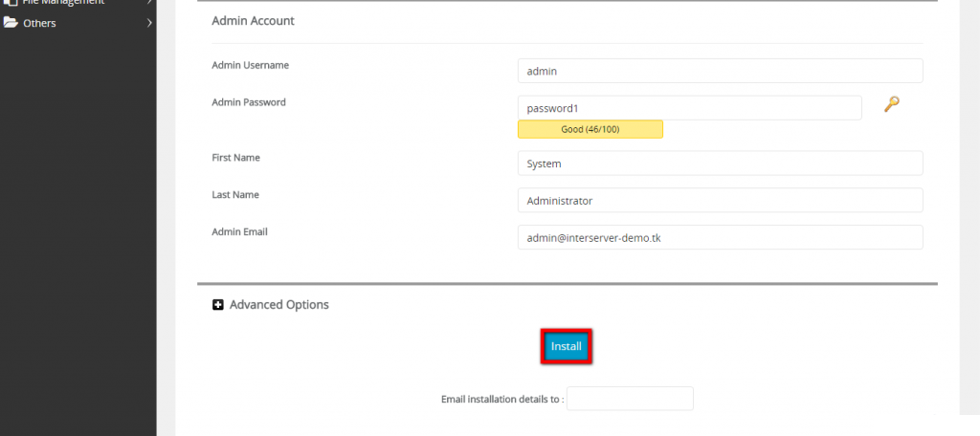Select the Last Name field with Administrator
The image size is (980, 436).
[x=720, y=201]
